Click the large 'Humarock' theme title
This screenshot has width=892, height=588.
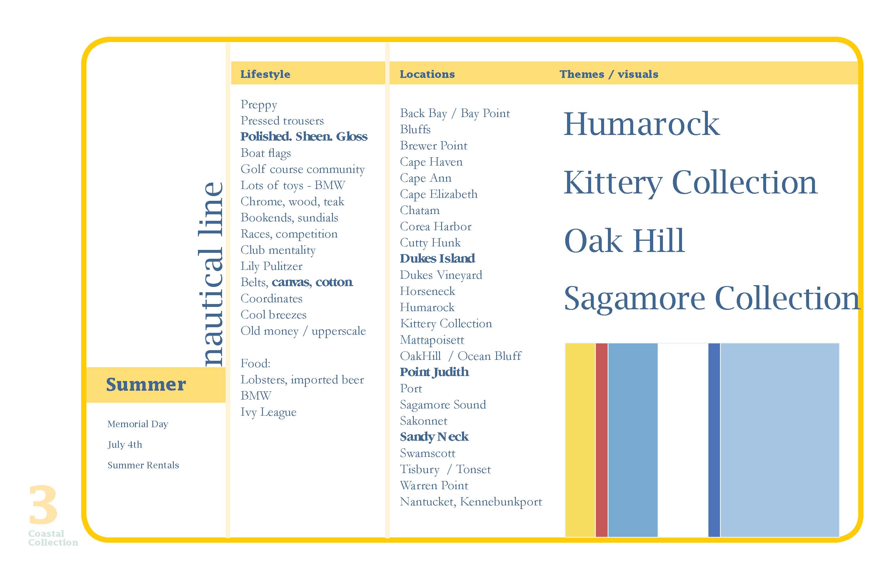[642, 124]
